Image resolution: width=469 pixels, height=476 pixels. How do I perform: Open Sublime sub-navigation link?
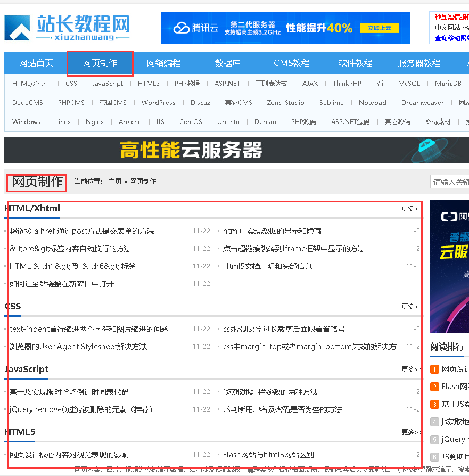pyautogui.click(x=332, y=103)
